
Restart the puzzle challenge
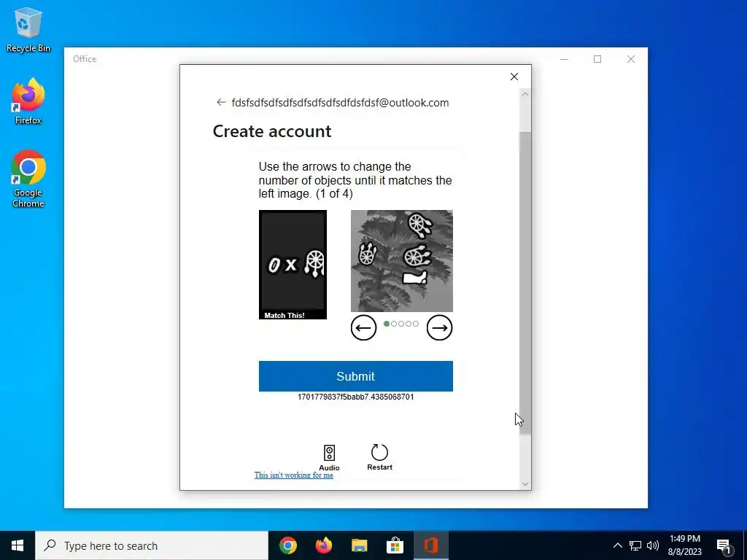[x=379, y=457]
